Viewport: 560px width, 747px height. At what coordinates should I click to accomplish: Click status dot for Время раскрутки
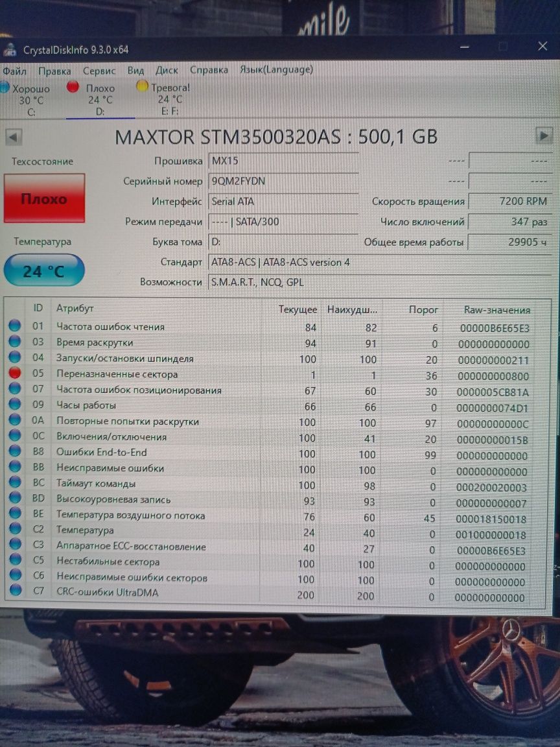point(15,341)
